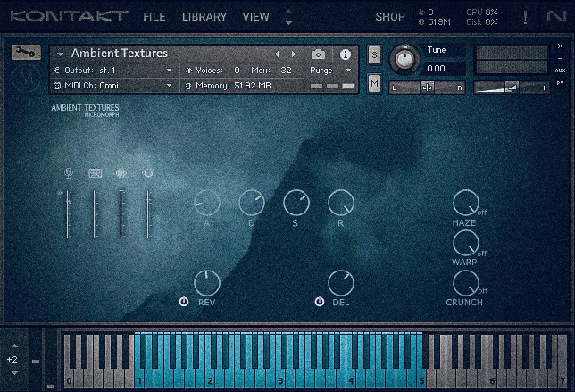Image resolution: width=575 pixels, height=392 pixels.
Task: Click the Memory chip icon
Action: (188, 86)
